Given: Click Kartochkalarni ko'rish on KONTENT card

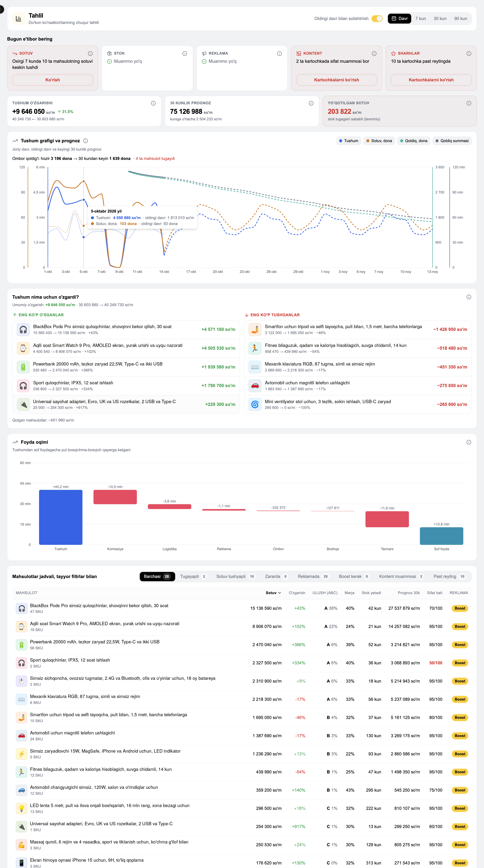Looking at the screenshot, I should coord(337,80).
